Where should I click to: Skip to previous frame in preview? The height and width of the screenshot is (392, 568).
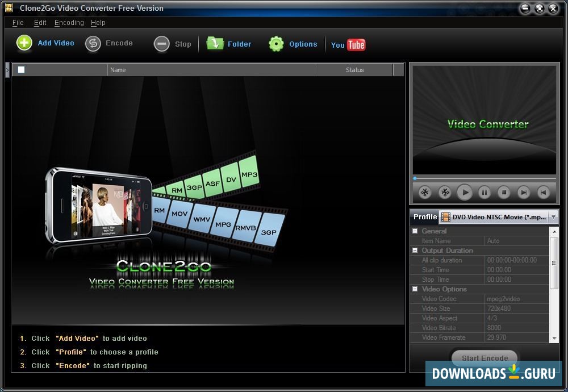543,193
